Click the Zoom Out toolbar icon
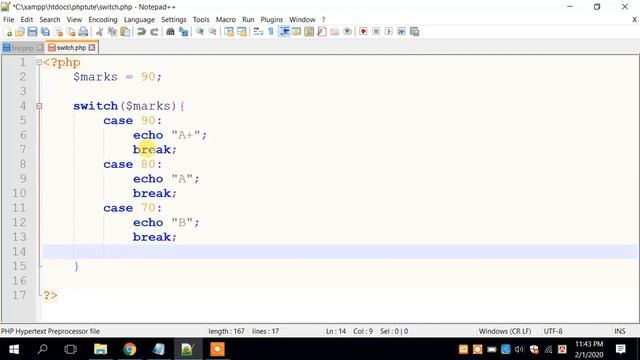The width and height of the screenshot is (640, 360). [212, 32]
